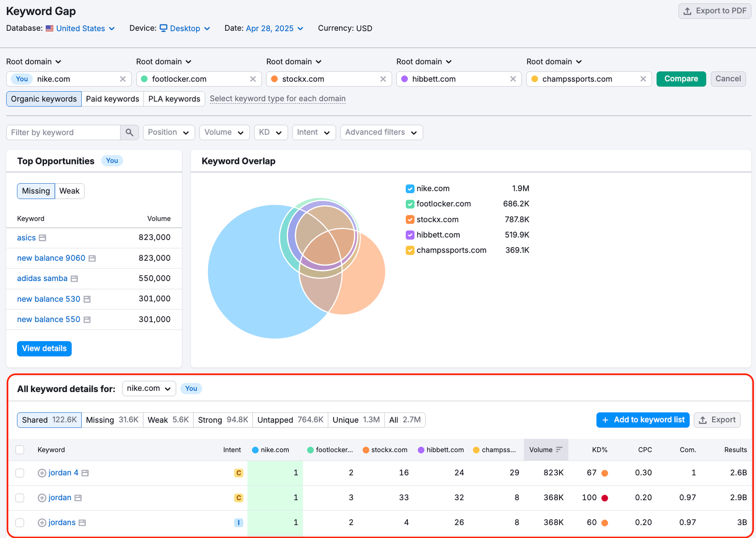Open the Advanced filters dropdown
Screen dimensions: 756x538
pos(381,132)
